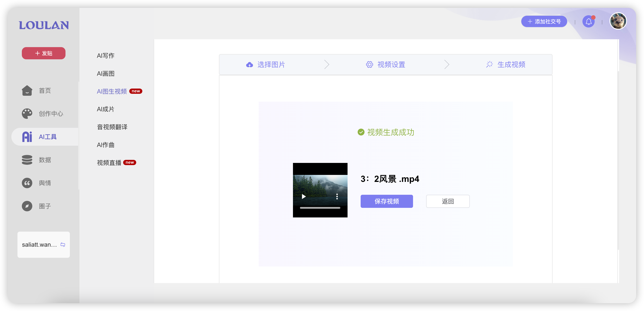Click the LOULAN logo
The width and height of the screenshot is (644, 311).
44,25
